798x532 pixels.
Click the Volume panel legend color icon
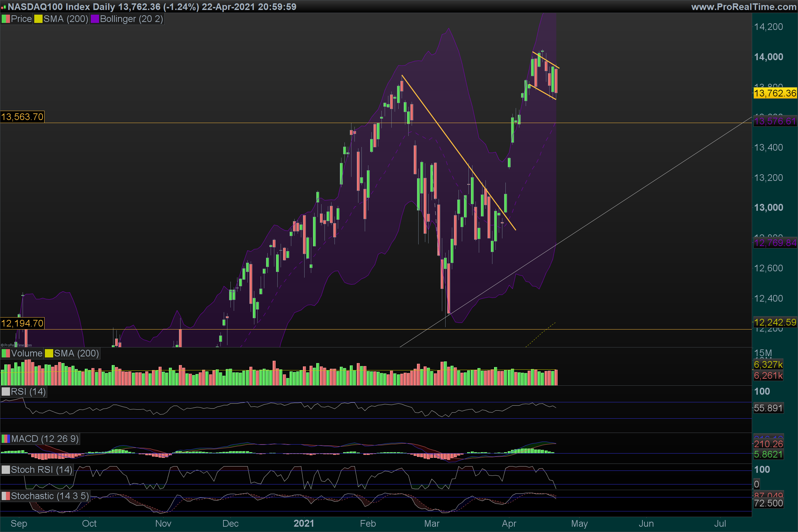tap(6, 353)
